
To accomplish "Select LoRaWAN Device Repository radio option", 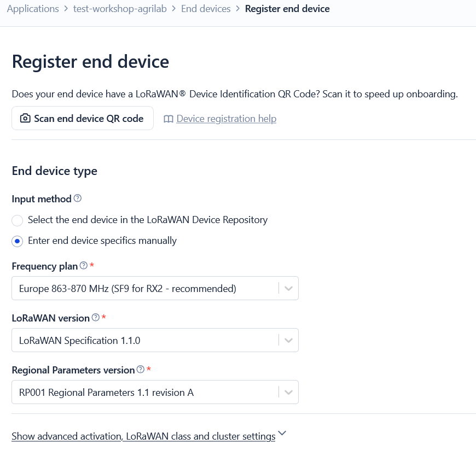I will (x=18, y=220).
